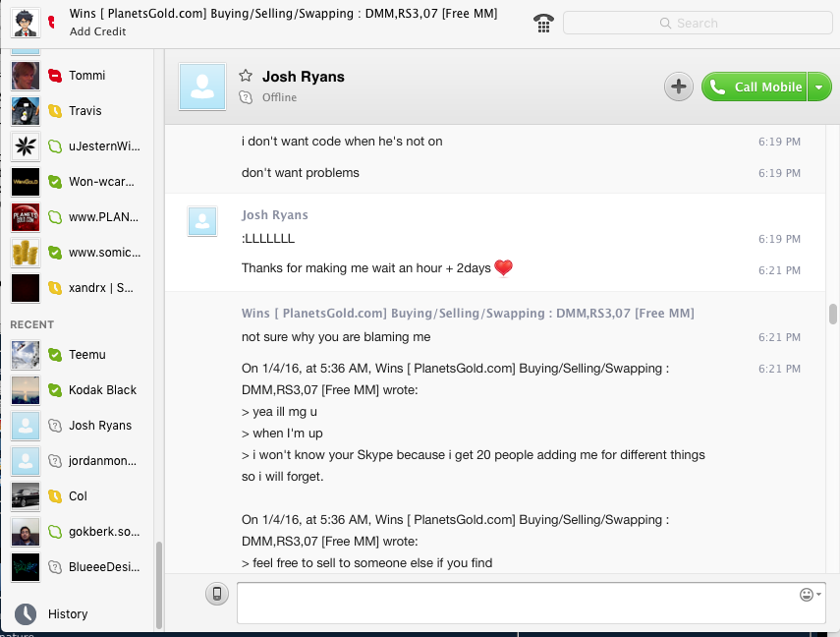Click Josh Ryans small avatar in chat

202,221
